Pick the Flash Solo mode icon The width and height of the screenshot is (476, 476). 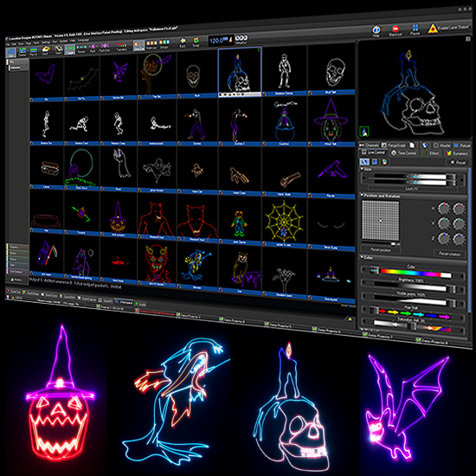pos(105,48)
